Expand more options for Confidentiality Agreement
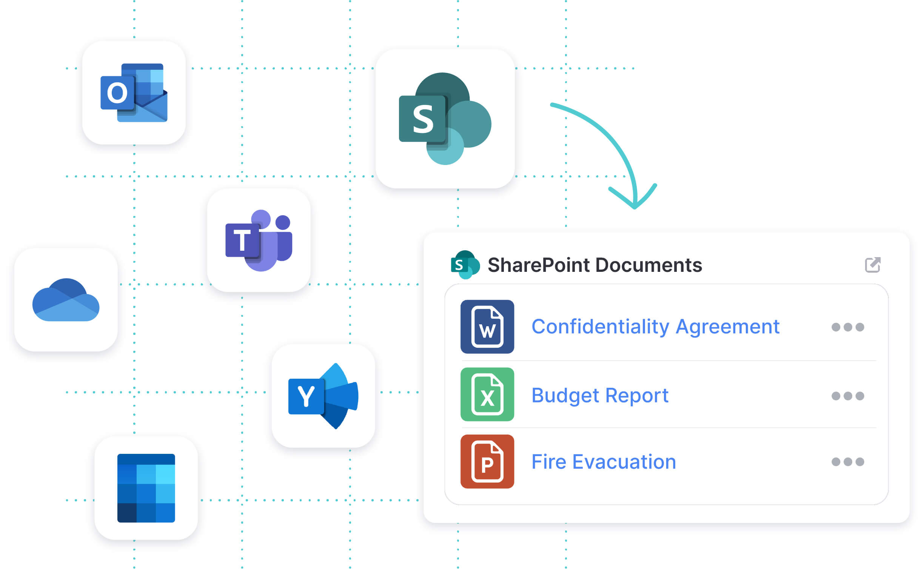This screenshot has width=924, height=569. pos(847,327)
